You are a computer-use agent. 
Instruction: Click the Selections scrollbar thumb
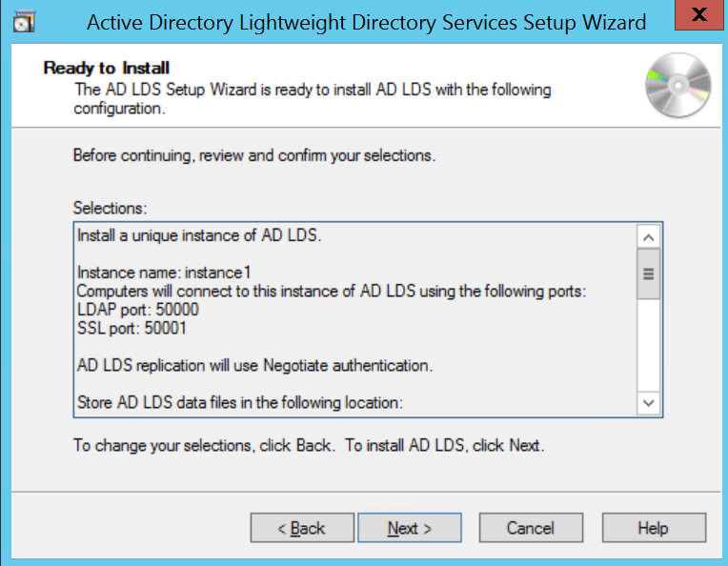pos(649,274)
